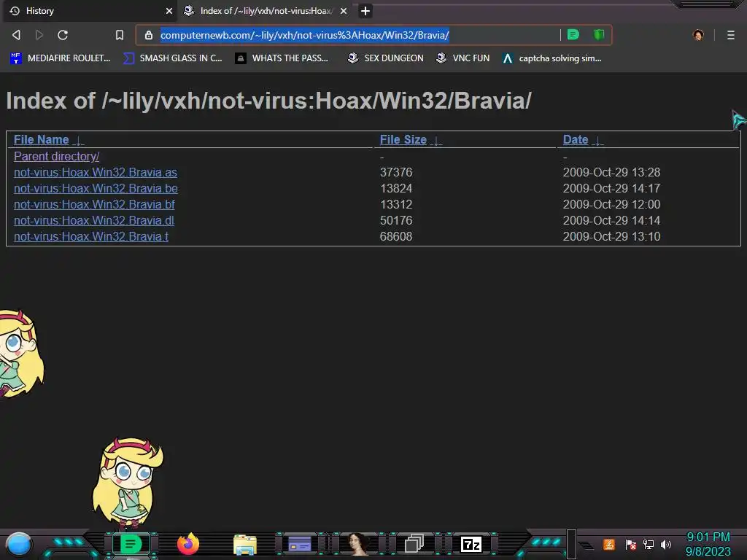The image size is (747, 560).
Task: Bookmark this page with the bookmark icon
Action: 120,35
